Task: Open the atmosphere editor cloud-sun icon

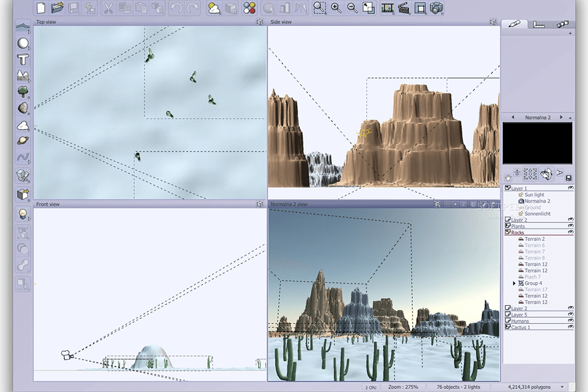Action: 214,8
